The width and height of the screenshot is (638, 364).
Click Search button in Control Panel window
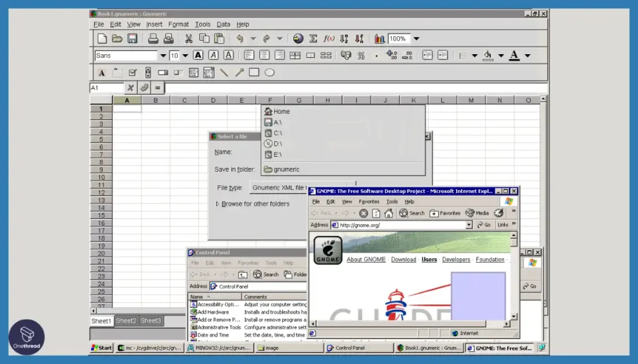tap(266, 274)
